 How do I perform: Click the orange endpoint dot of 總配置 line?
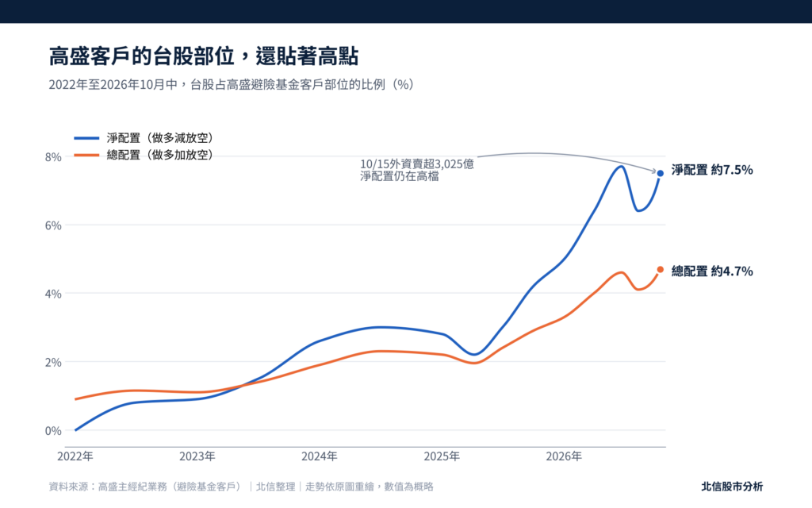coord(661,270)
